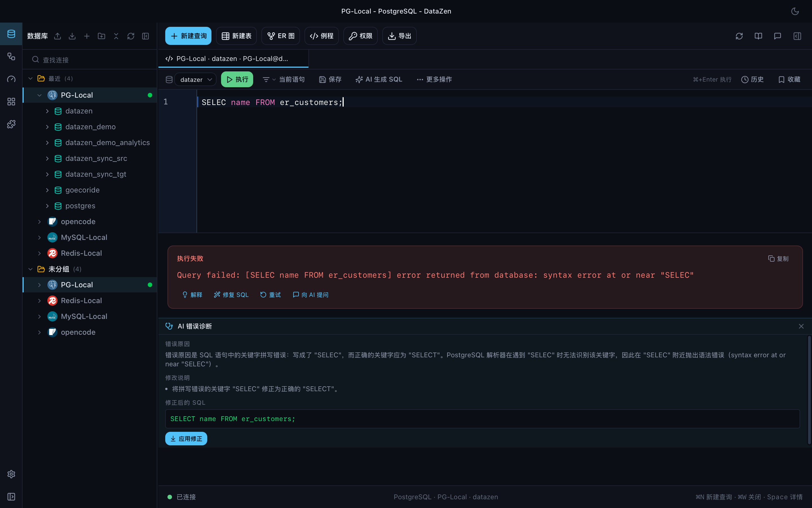The image size is (812, 508).
Task: Open the performance monitor gauge icon
Action: 11,79
